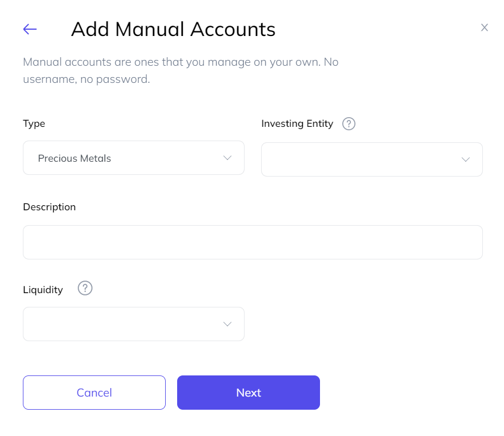Focus the Description text input
The height and width of the screenshot is (436, 504).
pyautogui.click(x=253, y=242)
